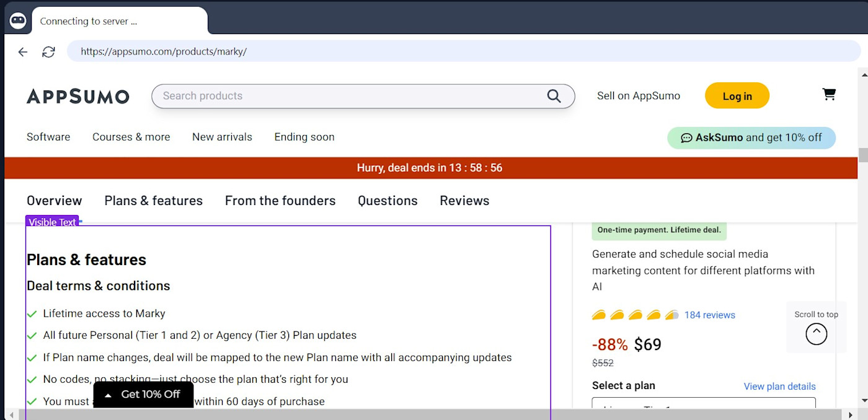Viewport: 868px width, 420px height.
Task: Focus the Search products field
Action: click(363, 96)
